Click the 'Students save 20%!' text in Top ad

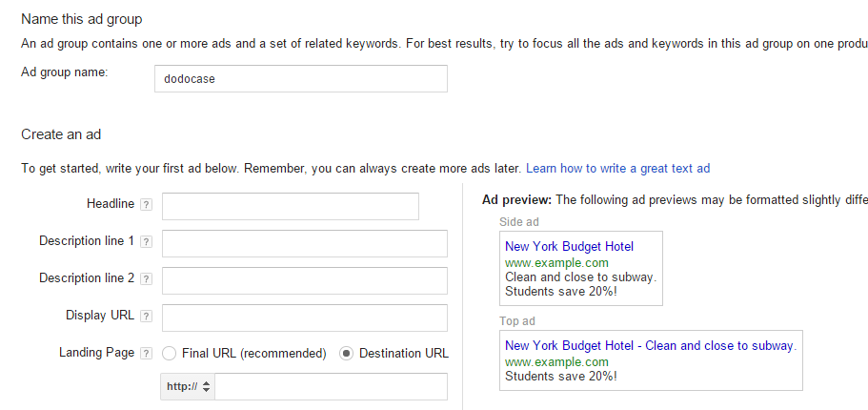560,378
